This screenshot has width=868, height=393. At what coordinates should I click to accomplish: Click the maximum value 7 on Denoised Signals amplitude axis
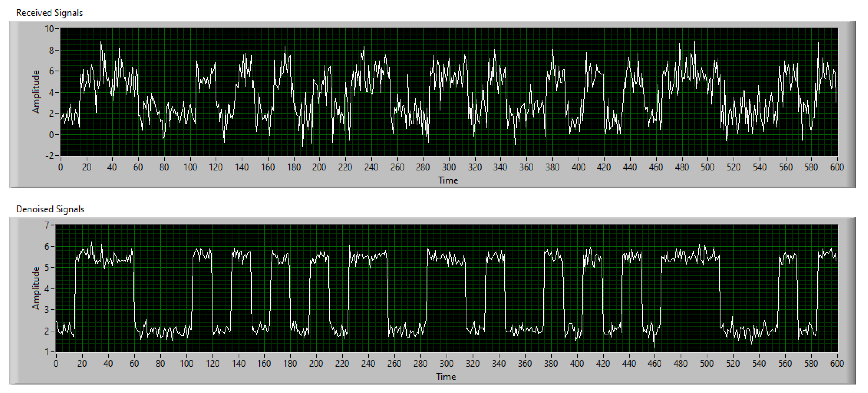click(47, 225)
